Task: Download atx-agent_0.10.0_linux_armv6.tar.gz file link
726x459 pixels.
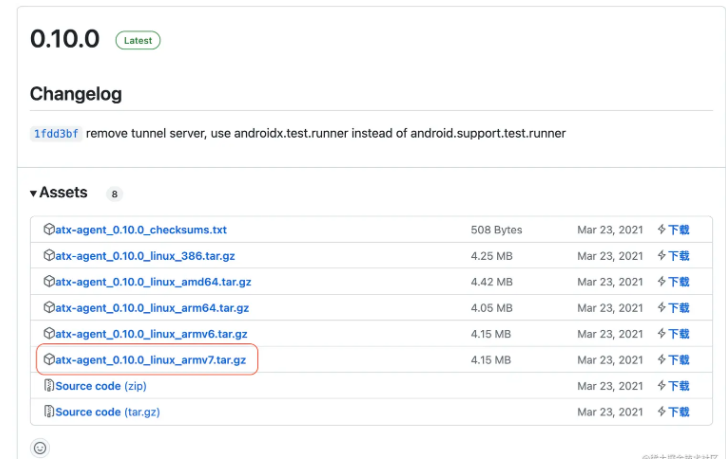Action: [151, 333]
